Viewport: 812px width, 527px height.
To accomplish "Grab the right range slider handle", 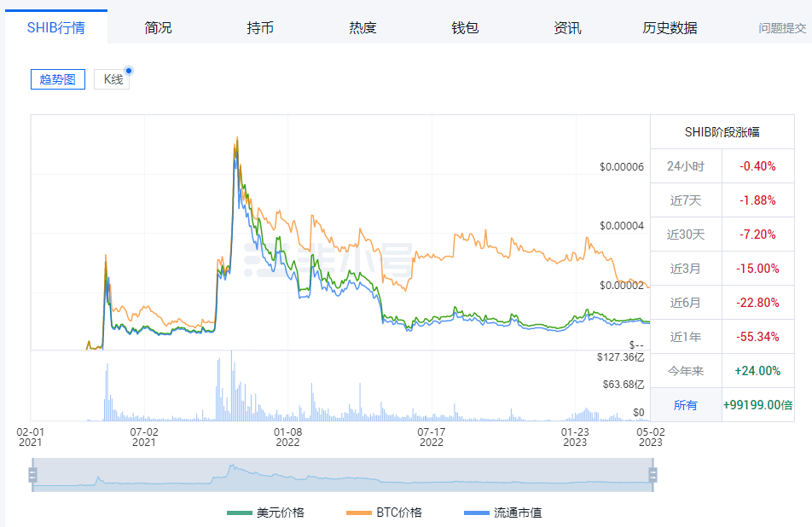I will point(653,475).
